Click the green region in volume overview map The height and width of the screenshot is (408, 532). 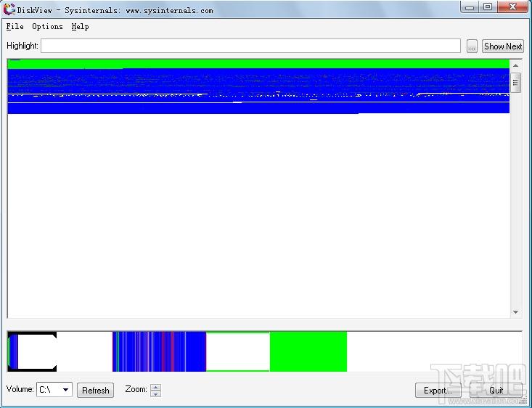click(308, 351)
